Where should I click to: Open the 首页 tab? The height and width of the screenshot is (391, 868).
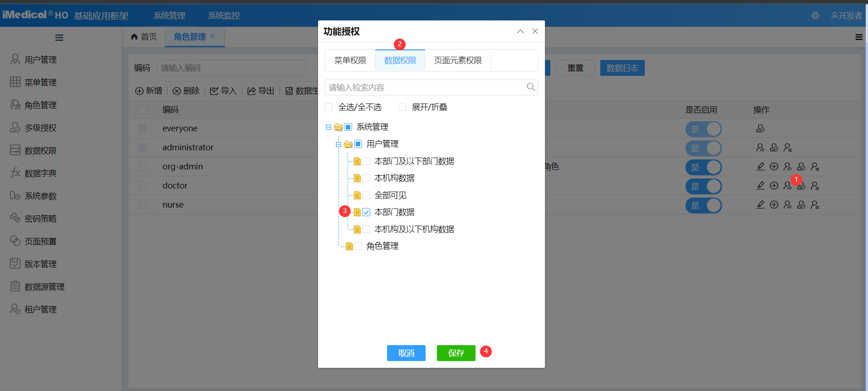(144, 37)
